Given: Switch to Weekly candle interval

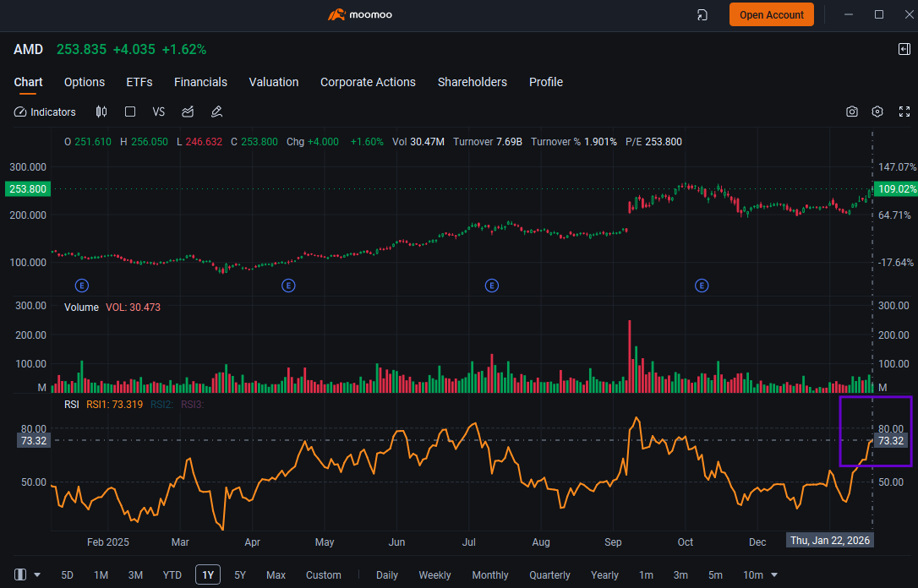Looking at the screenshot, I should point(434,575).
